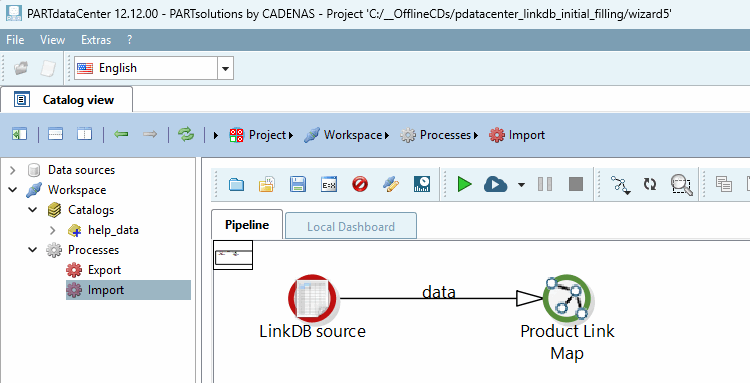Collapse the Processes tree node
Image resolution: width=750 pixels, height=383 pixels.
click(x=33, y=250)
